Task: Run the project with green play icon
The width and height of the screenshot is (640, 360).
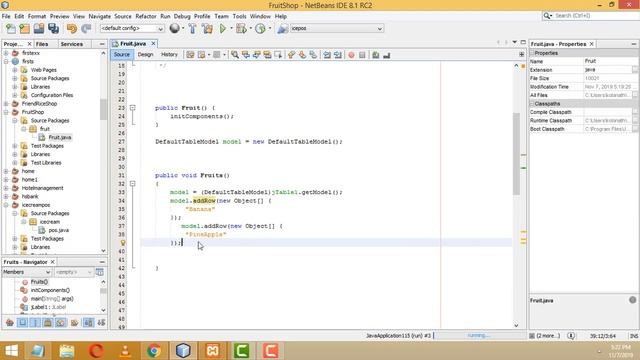Action: click(223, 29)
